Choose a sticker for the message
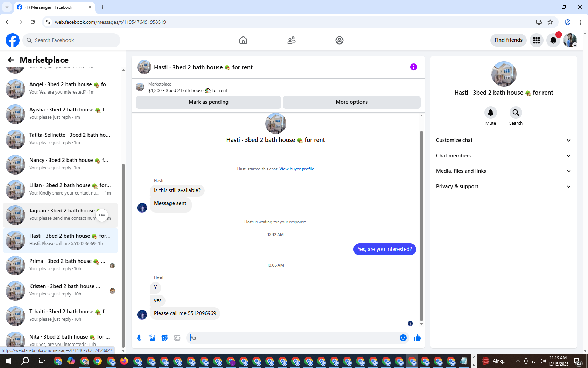The width and height of the screenshot is (588, 368). point(164,338)
